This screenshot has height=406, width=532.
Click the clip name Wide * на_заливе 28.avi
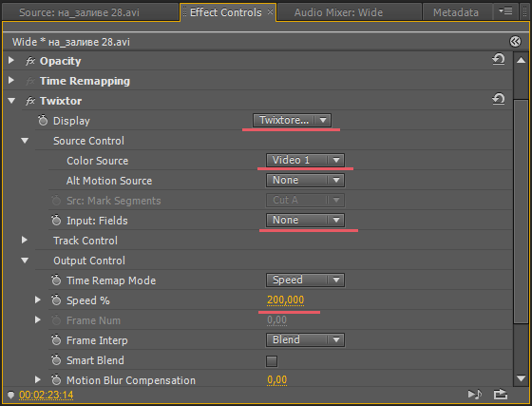(71, 42)
